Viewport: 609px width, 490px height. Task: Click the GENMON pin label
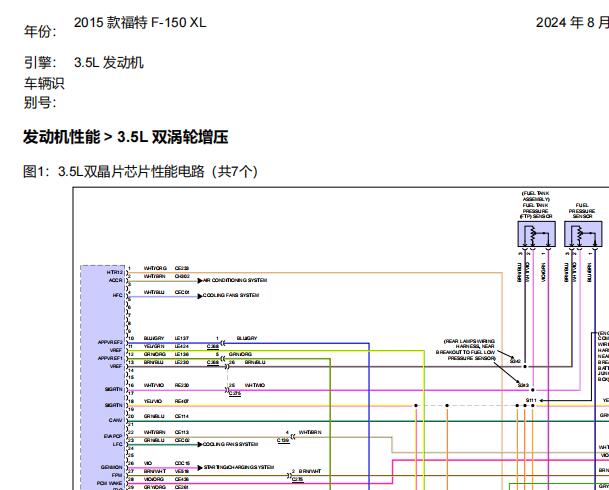112,467
